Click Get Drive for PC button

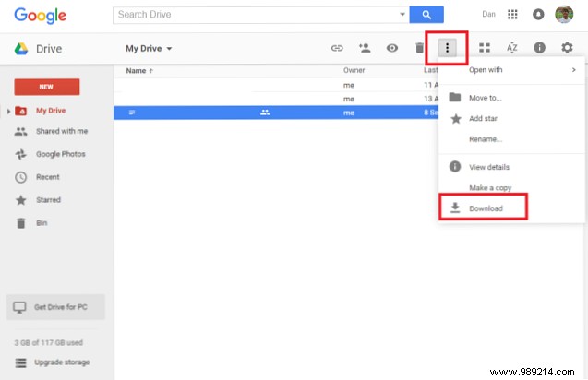[x=55, y=307]
